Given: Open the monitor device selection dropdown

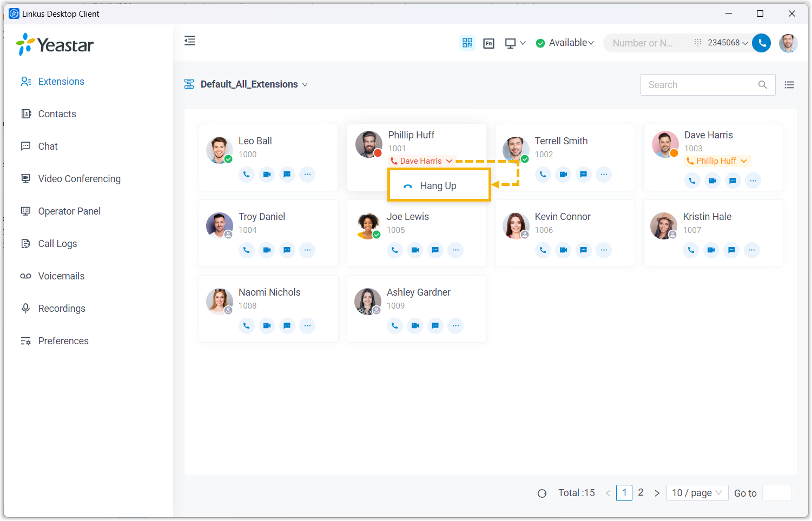Looking at the screenshot, I should click(515, 43).
